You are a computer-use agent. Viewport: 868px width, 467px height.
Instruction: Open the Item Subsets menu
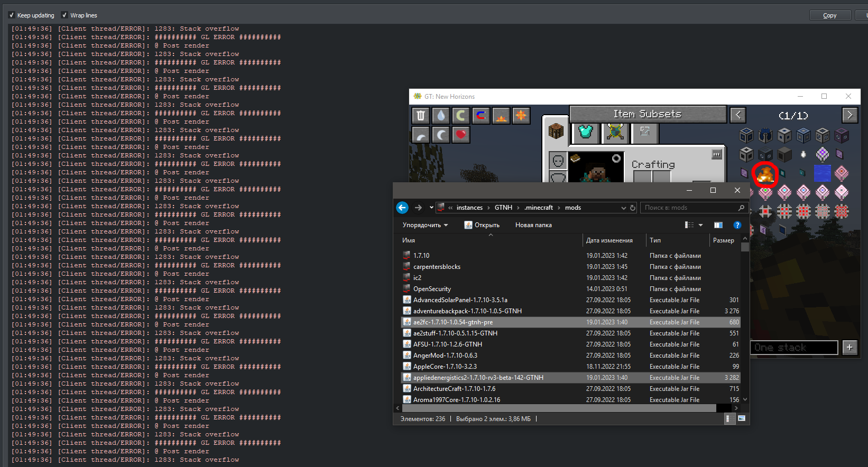point(648,114)
